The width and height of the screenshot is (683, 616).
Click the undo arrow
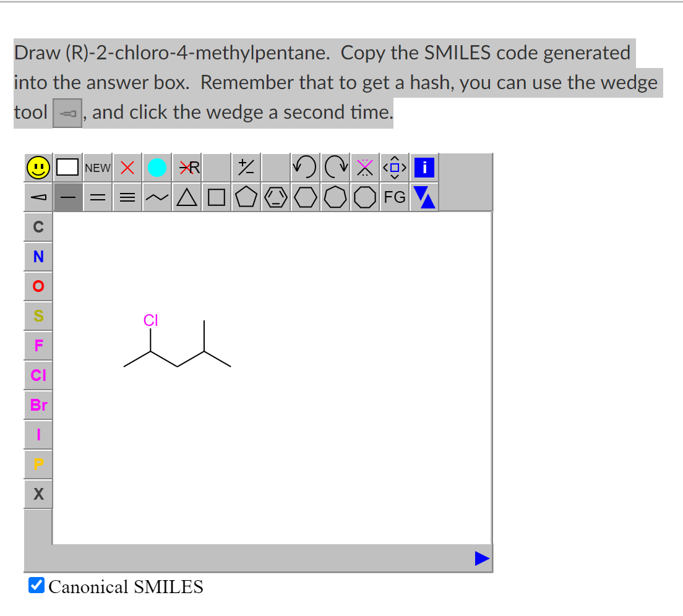(x=305, y=166)
